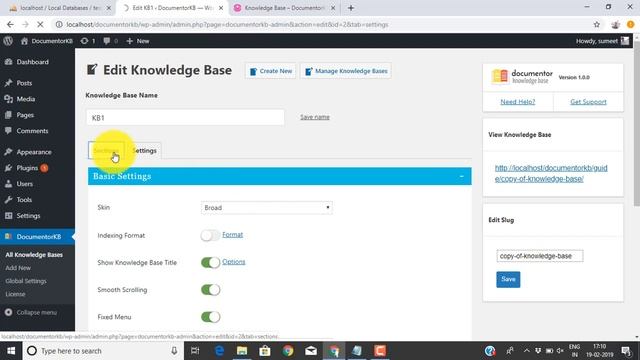Open the Skin dropdown
This screenshot has width=640, height=360.
pyautogui.click(x=267, y=208)
